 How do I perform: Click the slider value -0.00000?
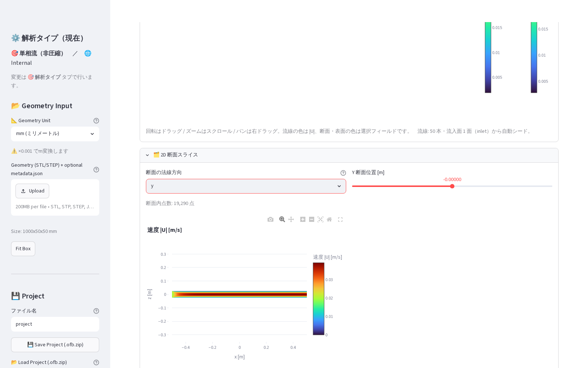452,180
